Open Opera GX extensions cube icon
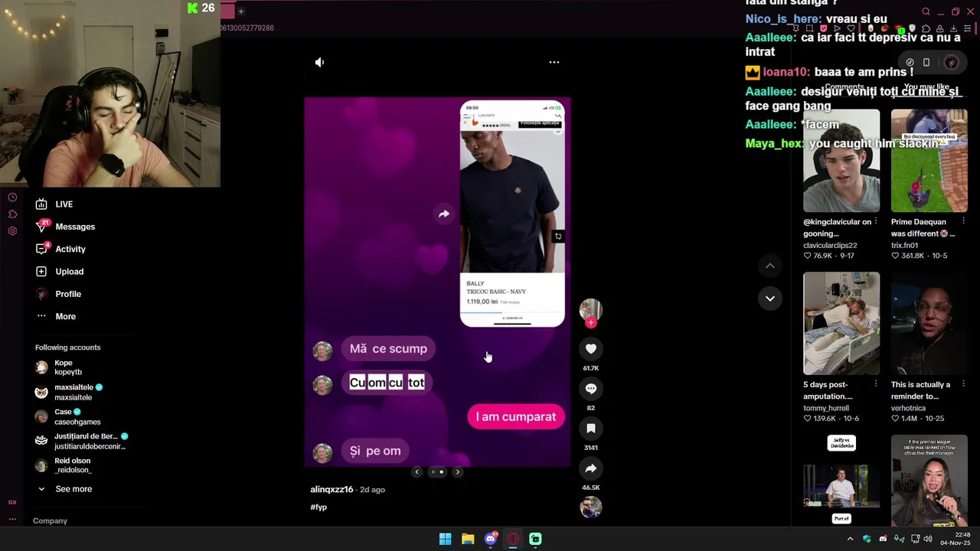The height and width of the screenshot is (551, 980). [x=12, y=214]
